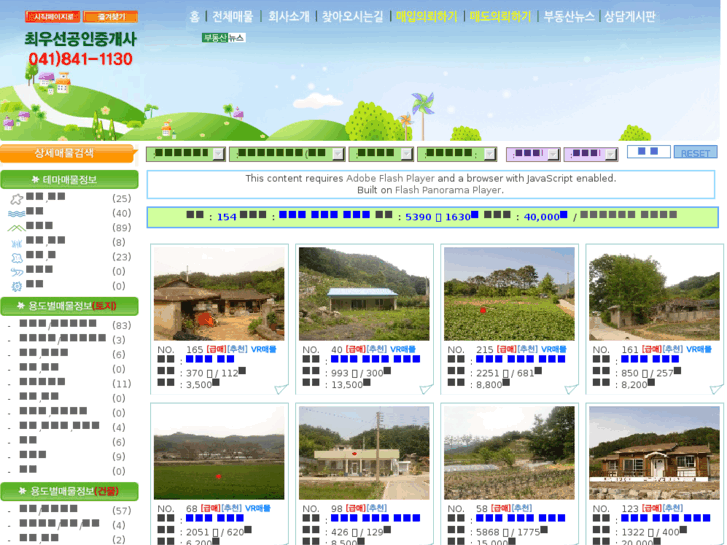Open the widest green search dropdown
Image resolution: width=727 pixels, height=545 pixels.
[x=287, y=154]
